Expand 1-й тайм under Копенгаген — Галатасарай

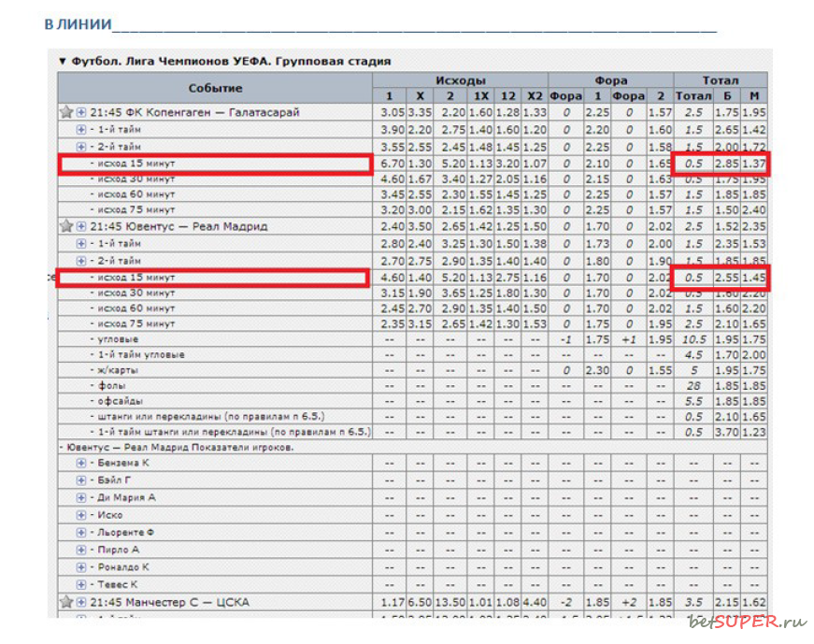pos(81,129)
